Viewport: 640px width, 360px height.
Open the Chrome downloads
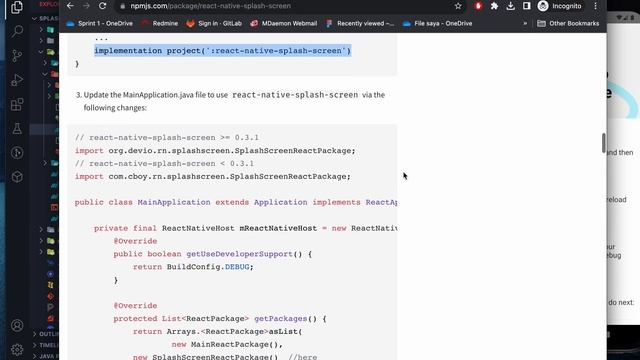[510, 6]
